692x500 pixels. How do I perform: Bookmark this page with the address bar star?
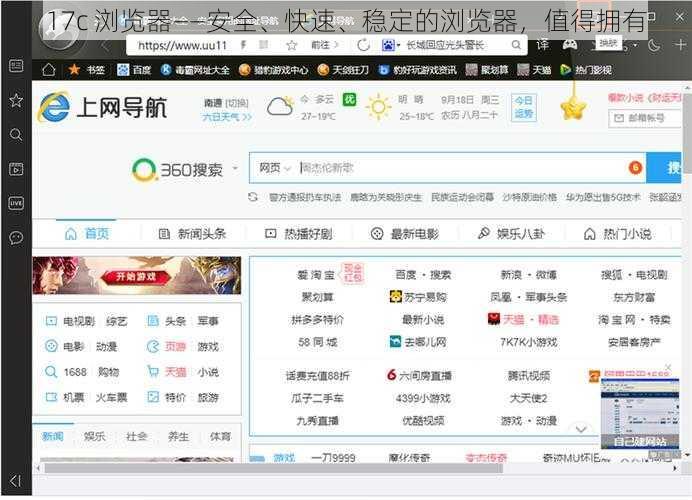pos(292,45)
